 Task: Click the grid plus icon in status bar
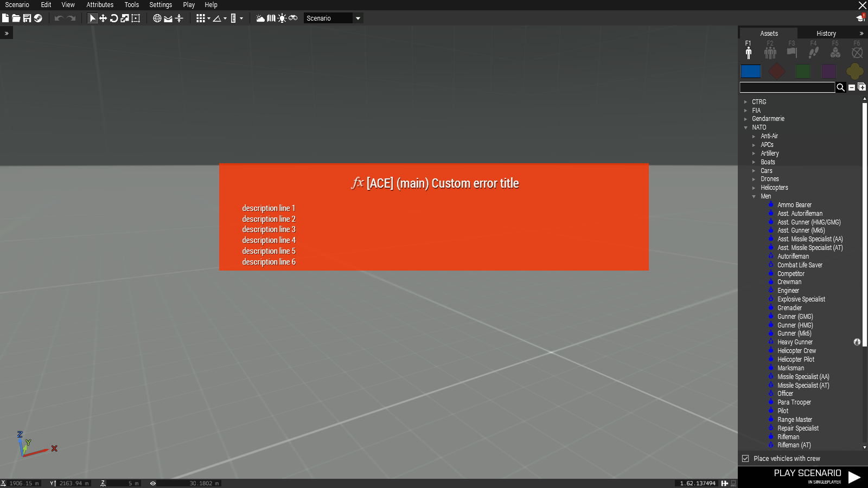tap(724, 483)
